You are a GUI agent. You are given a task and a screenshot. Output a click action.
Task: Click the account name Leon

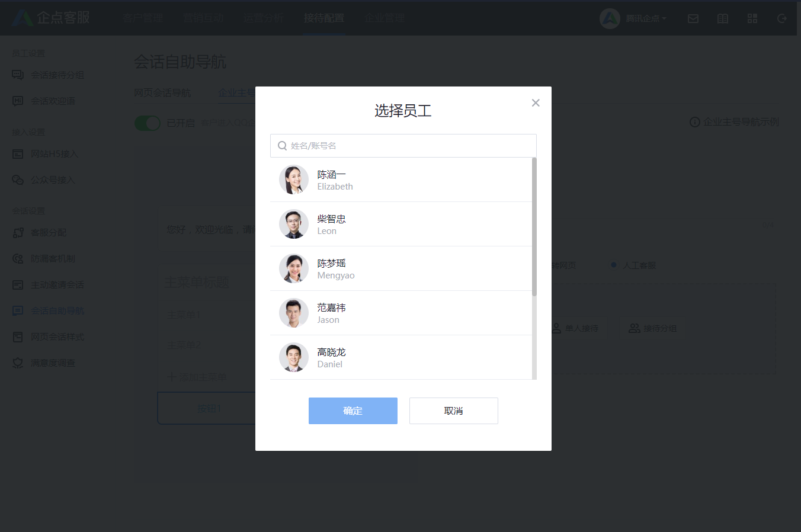pyautogui.click(x=326, y=231)
